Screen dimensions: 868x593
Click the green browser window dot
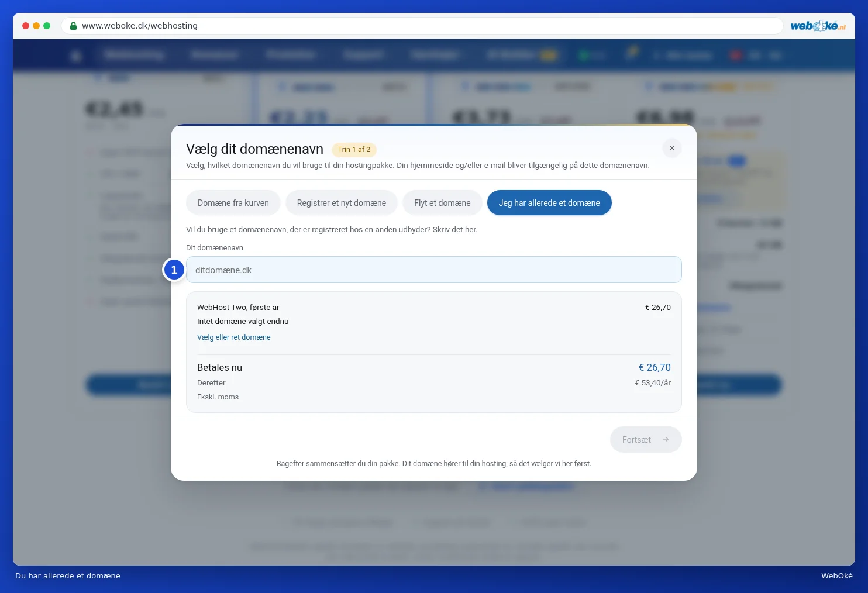click(47, 26)
